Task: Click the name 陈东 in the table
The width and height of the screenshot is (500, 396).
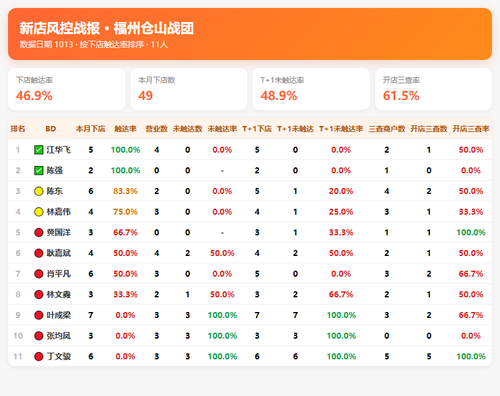Action: tap(55, 191)
